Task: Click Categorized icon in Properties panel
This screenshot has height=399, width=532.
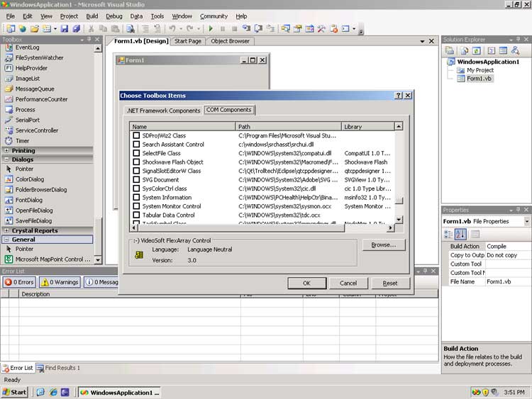Action: [448, 234]
